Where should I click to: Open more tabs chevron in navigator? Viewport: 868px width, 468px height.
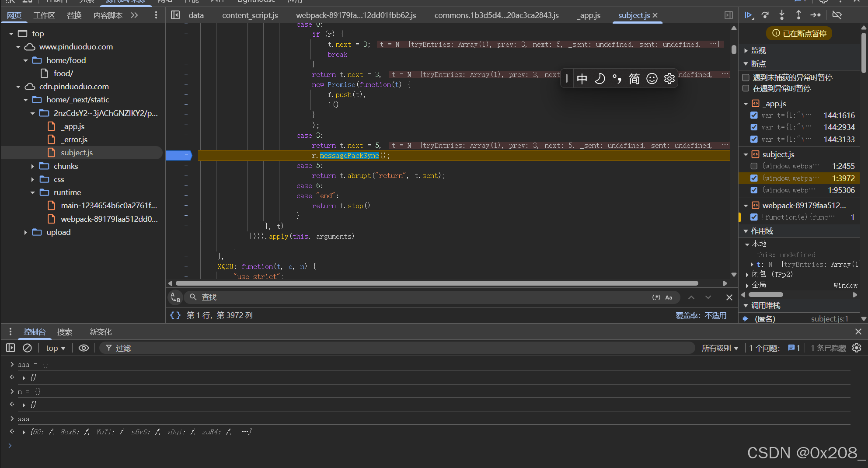[134, 15]
